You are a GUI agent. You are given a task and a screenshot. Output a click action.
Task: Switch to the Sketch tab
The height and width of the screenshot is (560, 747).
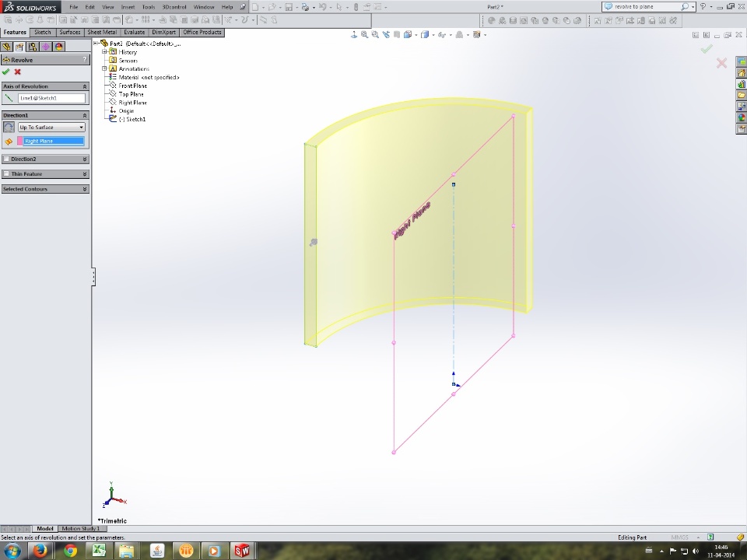[42, 33]
